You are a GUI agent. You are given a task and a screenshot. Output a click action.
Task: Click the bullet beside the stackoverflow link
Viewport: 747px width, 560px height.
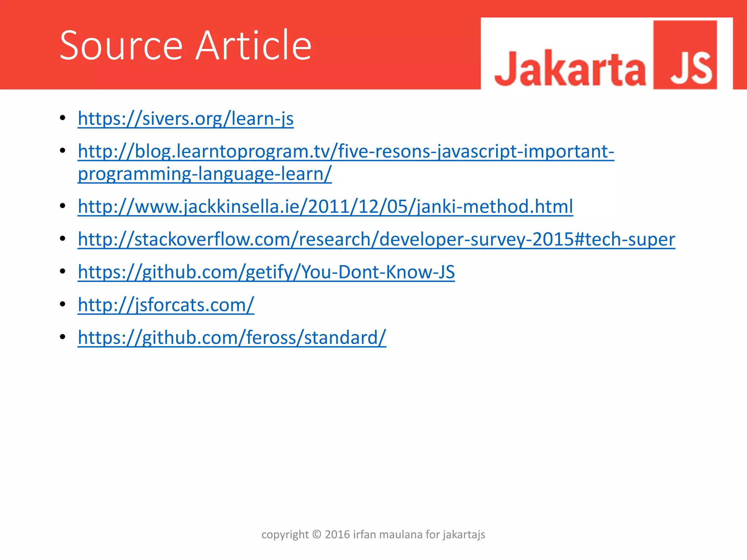[63, 238]
